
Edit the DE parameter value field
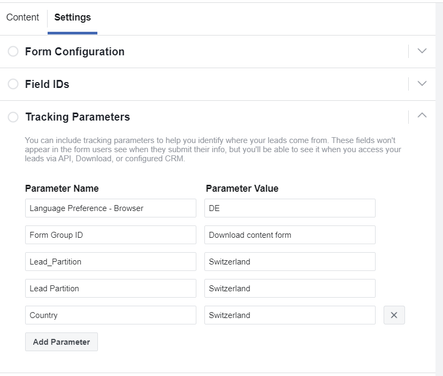(290, 208)
